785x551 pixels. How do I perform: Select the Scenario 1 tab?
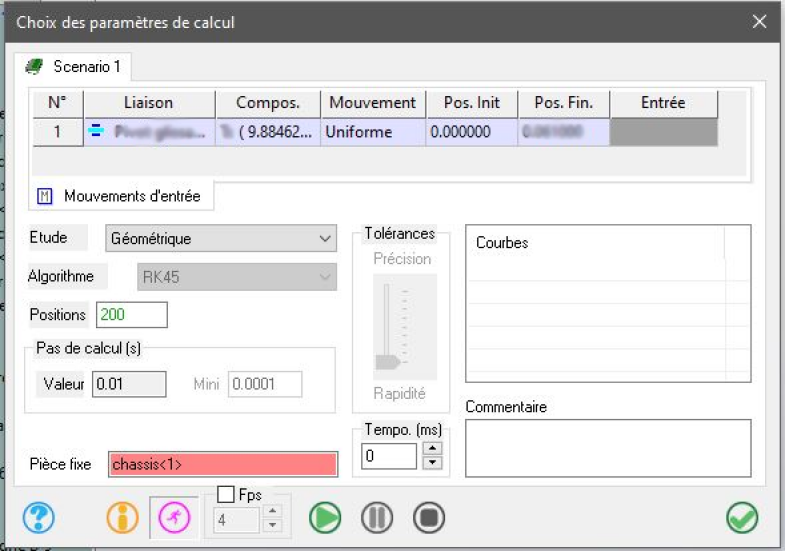point(73,67)
